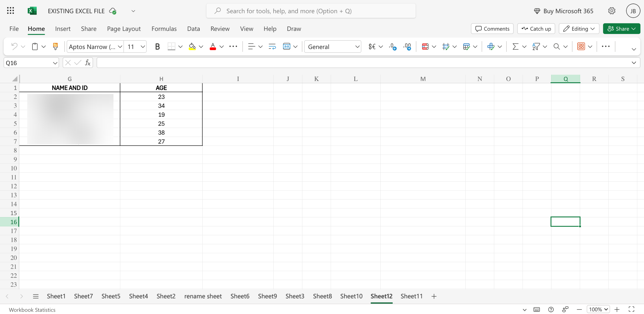Expand the formula bar chevron
This screenshot has width=644, height=314.
(634, 63)
